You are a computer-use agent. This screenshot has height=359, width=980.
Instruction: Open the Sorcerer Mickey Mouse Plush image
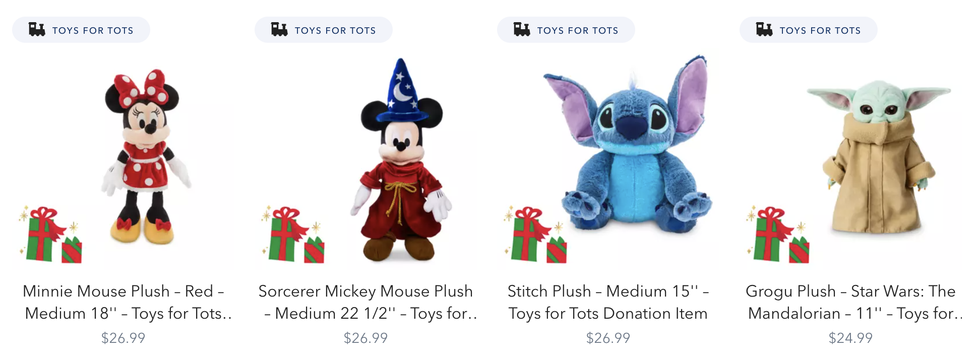click(401, 160)
